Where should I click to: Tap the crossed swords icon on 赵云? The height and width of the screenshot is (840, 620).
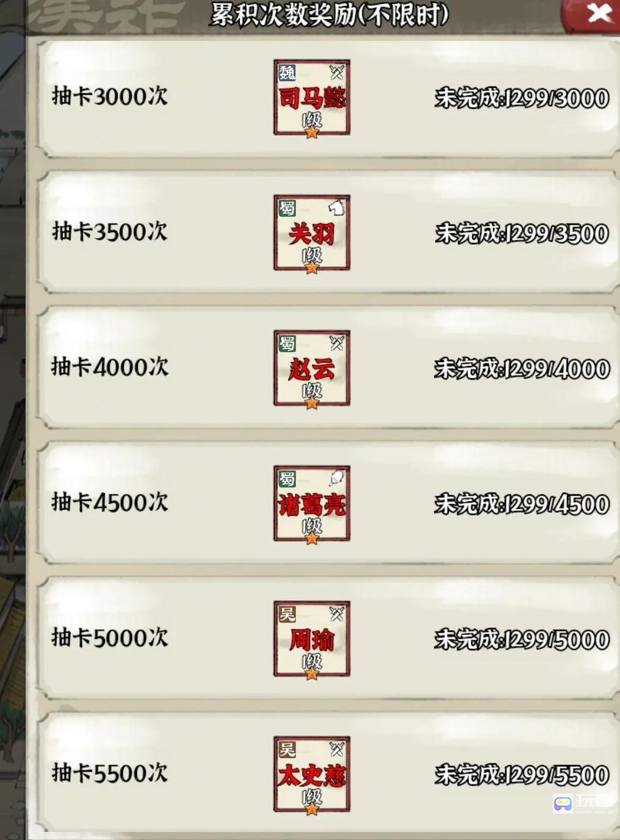(337, 343)
